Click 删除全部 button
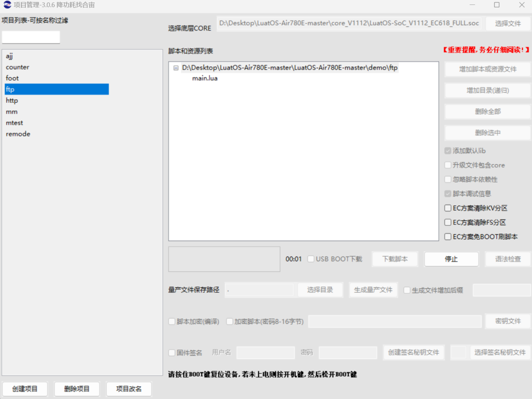The width and height of the screenshot is (532, 399). click(488, 112)
